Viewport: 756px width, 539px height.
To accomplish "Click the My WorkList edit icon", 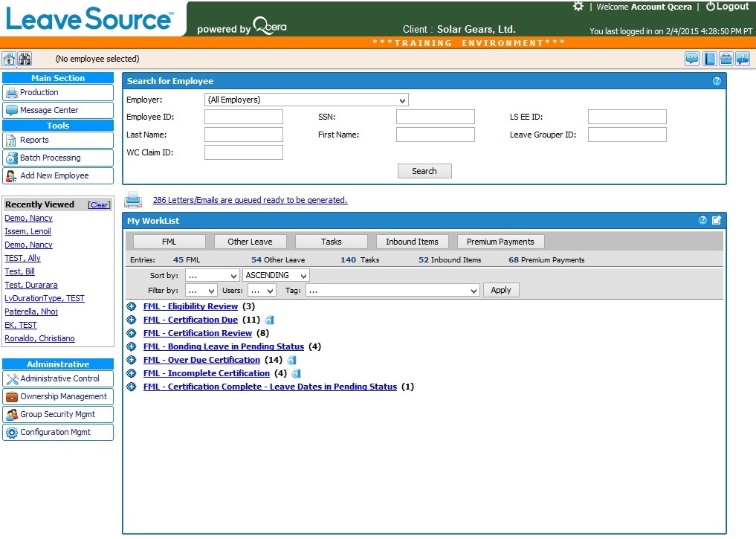I will click(x=717, y=220).
